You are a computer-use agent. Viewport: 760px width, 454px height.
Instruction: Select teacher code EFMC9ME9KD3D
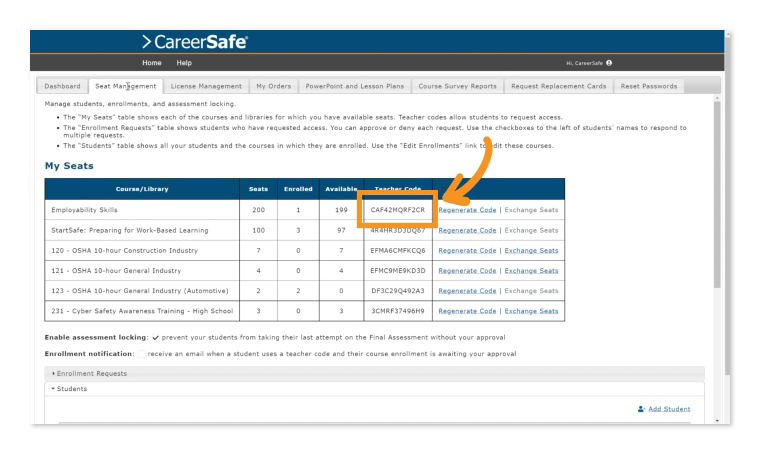[398, 271]
